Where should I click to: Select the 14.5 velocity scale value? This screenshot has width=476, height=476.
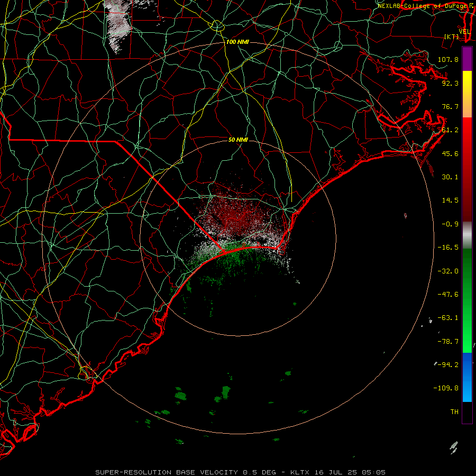tap(450, 200)
